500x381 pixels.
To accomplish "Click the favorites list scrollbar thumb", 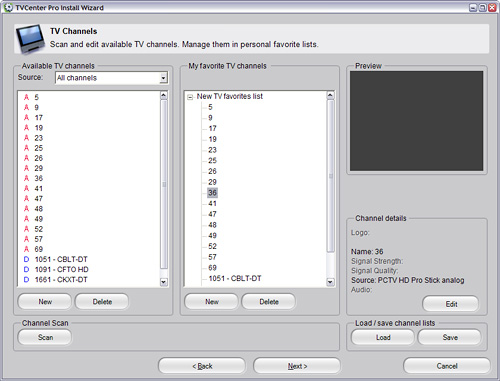I will (330, 176).
